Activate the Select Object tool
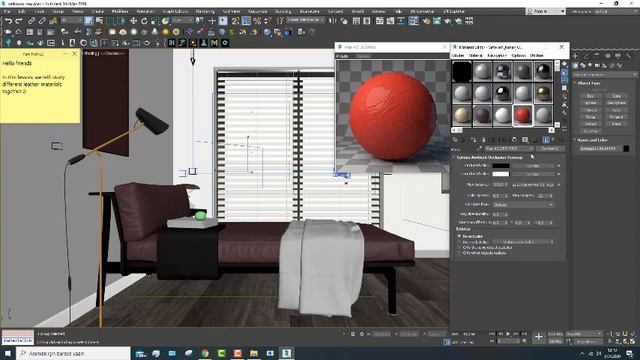 pos(89,20)
